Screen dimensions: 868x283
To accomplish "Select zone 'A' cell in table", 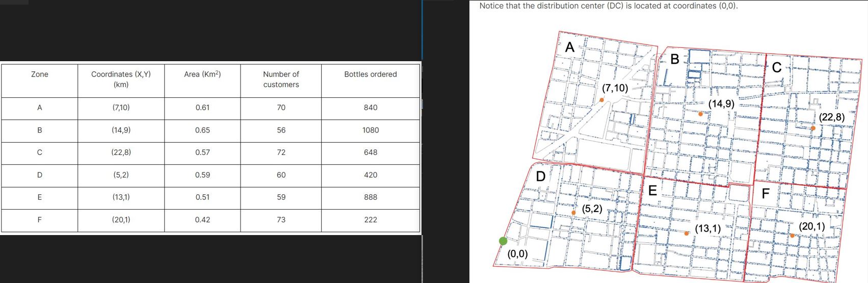I will 40,108.
